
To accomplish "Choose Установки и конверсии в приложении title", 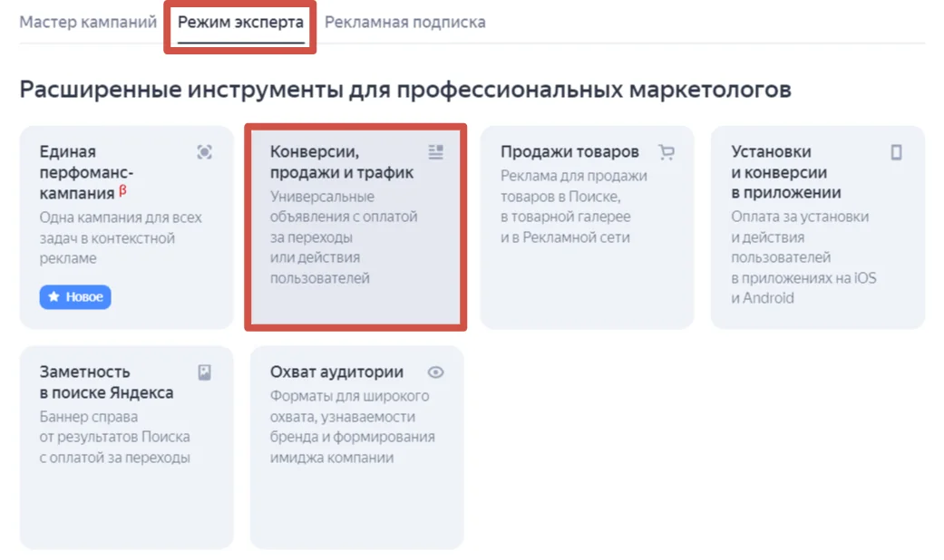I will [x=786, y=172].
